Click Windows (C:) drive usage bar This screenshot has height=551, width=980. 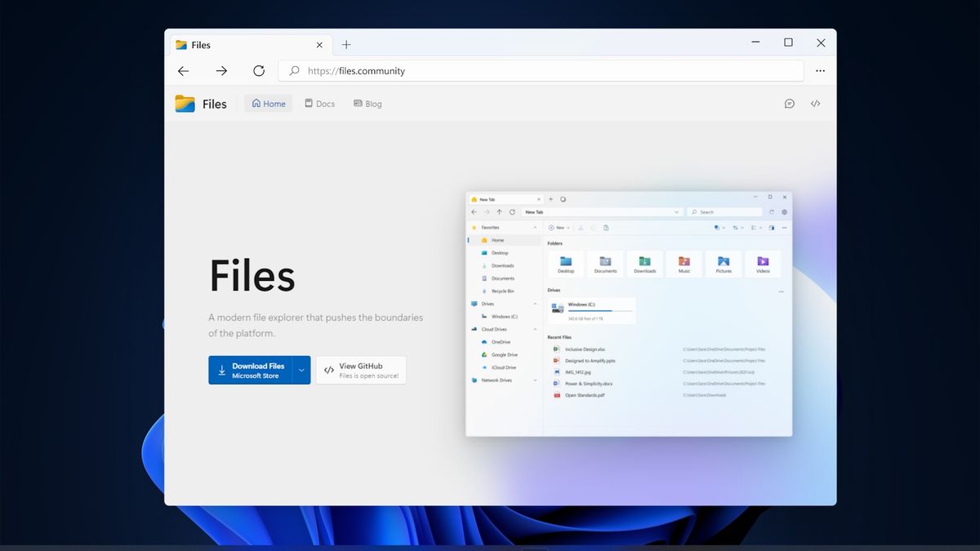click(600, 311)
